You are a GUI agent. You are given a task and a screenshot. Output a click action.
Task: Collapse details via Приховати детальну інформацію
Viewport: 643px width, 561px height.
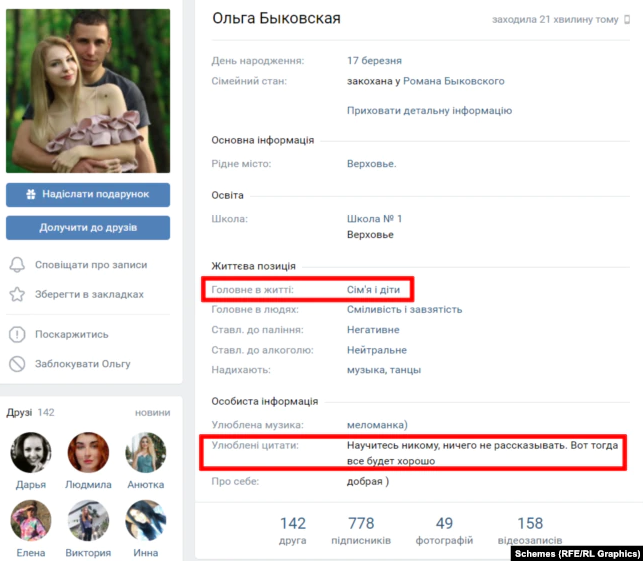429,111
